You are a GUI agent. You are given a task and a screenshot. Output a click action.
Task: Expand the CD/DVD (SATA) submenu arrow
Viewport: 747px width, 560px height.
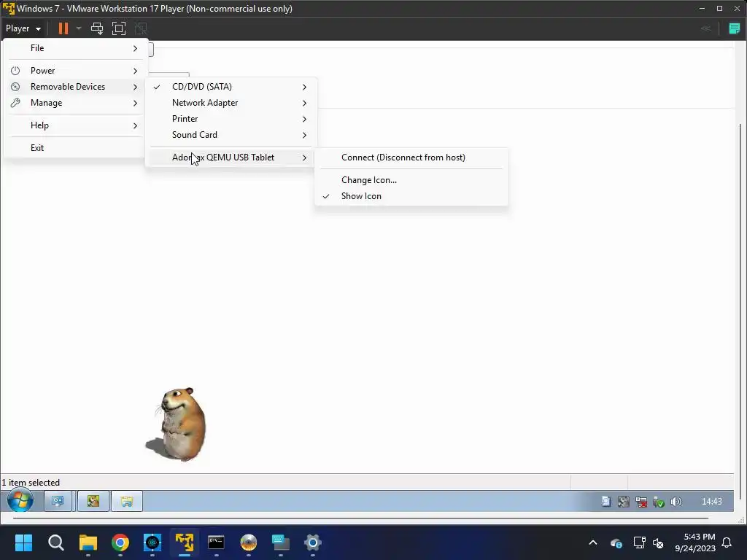pos(304,87)
